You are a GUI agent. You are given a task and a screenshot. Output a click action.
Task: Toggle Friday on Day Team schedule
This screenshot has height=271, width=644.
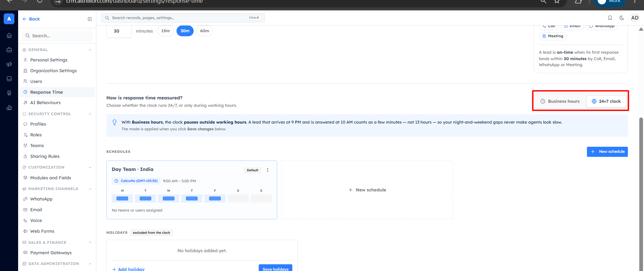(x=215, y=198)
